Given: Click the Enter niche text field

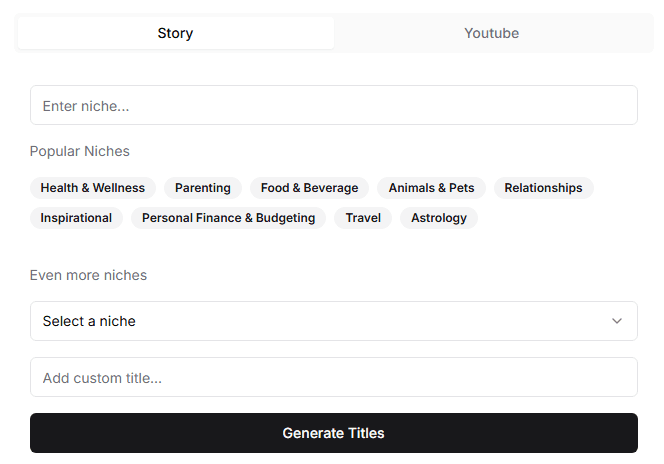Looking at the screenshot, I should click(334, 105).
